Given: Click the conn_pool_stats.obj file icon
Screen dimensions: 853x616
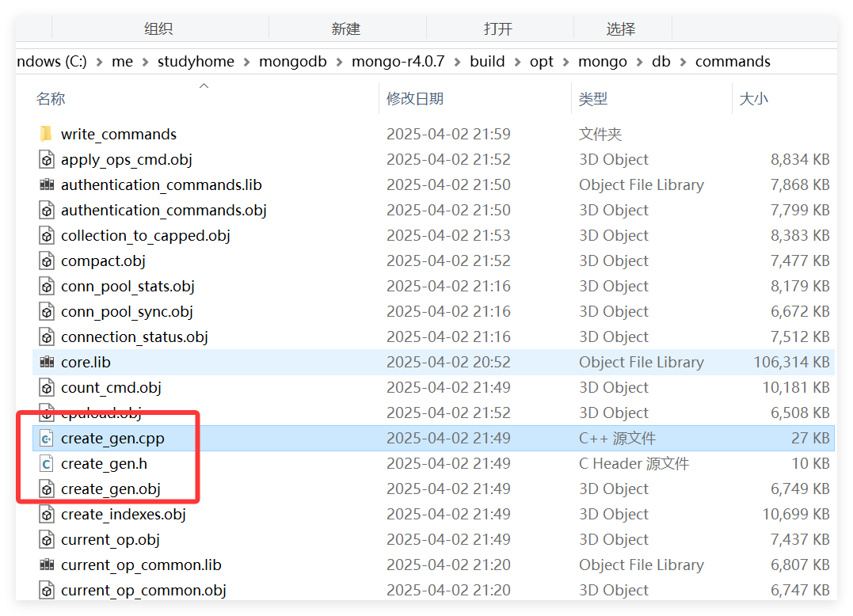Looking at the screenshot, I should pos(47,286).
